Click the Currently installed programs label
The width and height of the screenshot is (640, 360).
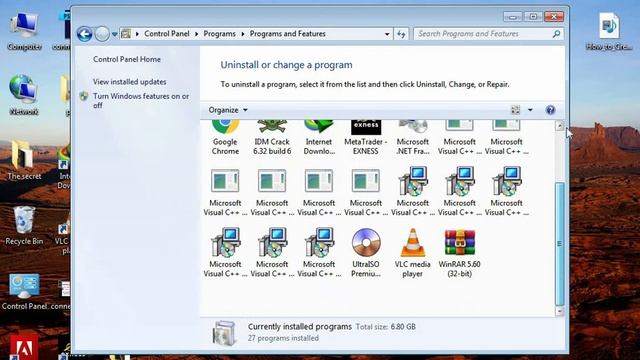point(300,327)
